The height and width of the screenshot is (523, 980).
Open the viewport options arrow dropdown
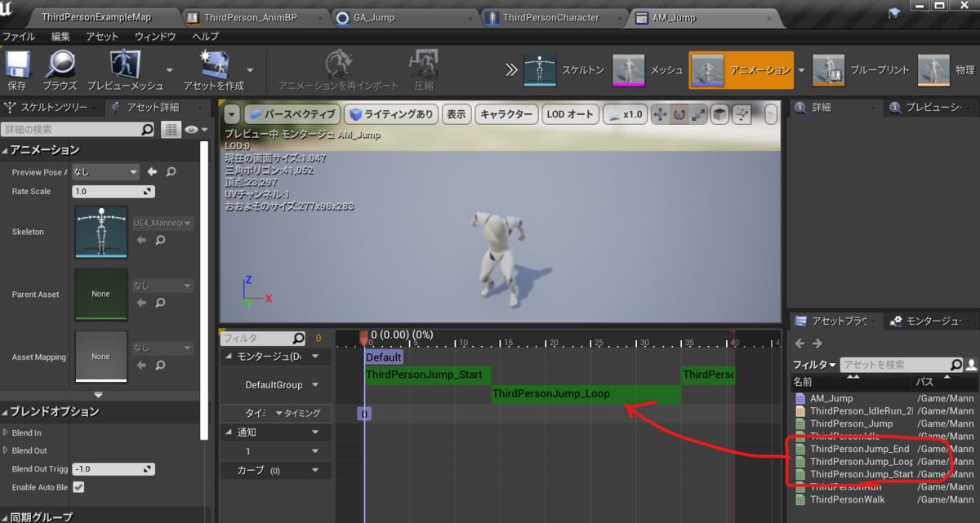point(232,115)
